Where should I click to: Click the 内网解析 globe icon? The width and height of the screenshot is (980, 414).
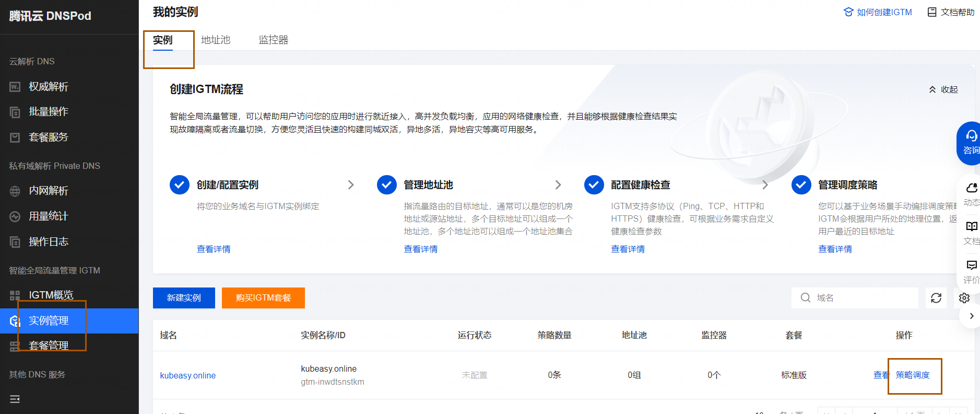click(x=15, y=191)
